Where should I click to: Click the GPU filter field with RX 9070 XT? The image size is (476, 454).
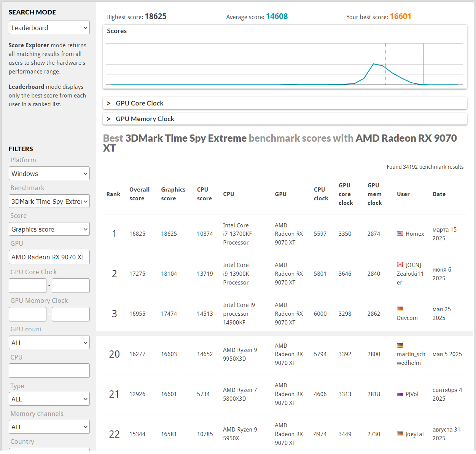(49, 257)
